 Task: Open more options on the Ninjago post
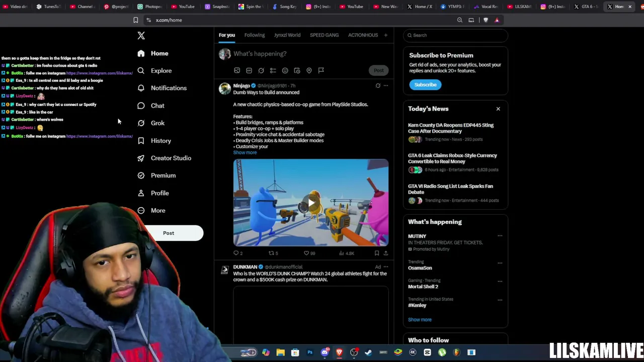tap(386, 86)
